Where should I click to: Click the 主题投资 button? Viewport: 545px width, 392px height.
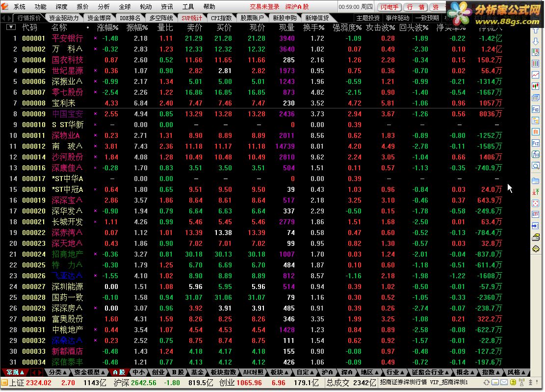click(367, 18)
